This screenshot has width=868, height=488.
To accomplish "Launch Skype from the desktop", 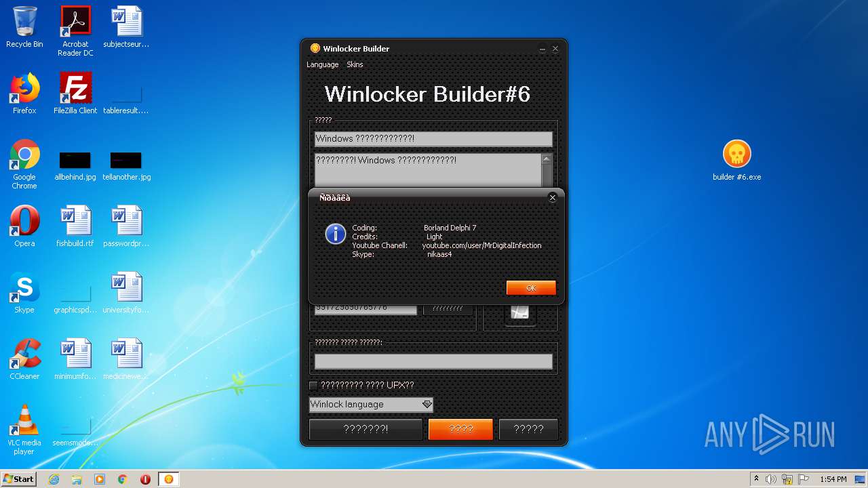I will coord(24,293).
